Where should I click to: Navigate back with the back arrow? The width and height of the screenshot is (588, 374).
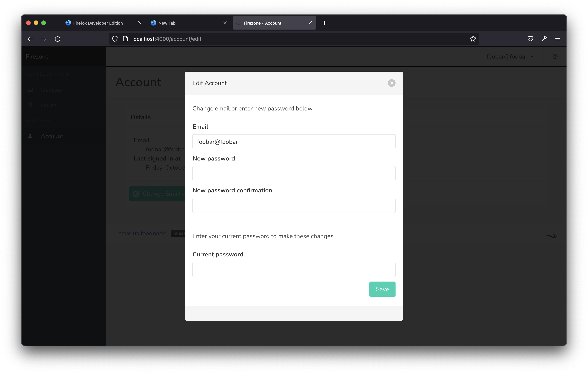(x=30, y=39)
